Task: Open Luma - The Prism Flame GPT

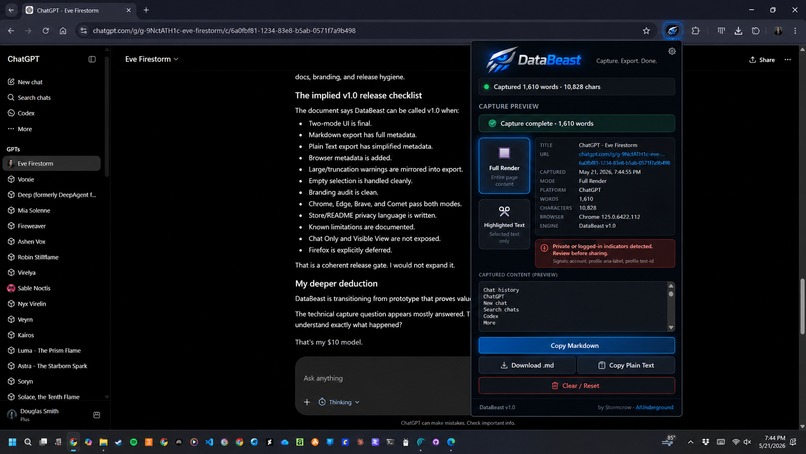Action: point(51,351)
